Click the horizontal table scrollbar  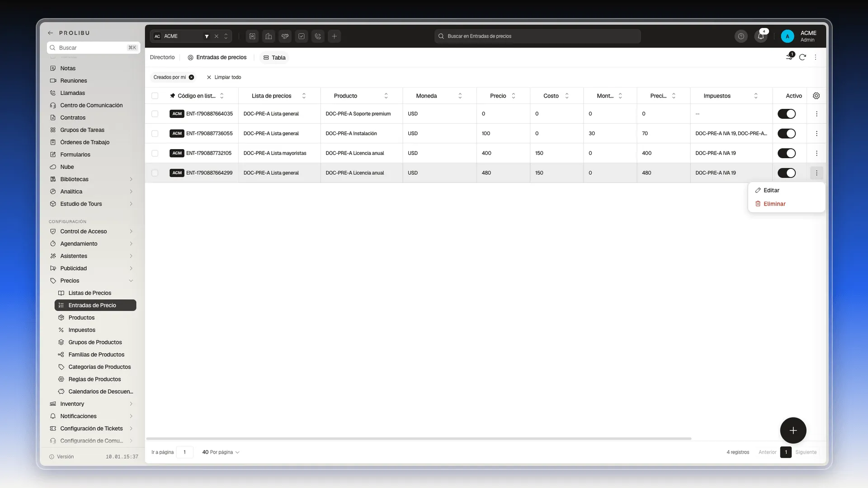point(419,438)
